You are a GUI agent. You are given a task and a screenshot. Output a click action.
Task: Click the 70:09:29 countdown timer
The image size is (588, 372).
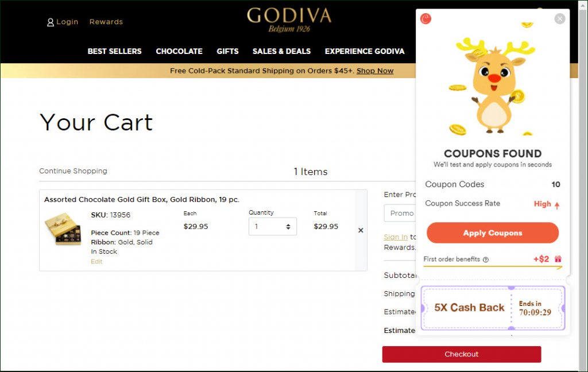pyautogui.click(x=535, y=312)
